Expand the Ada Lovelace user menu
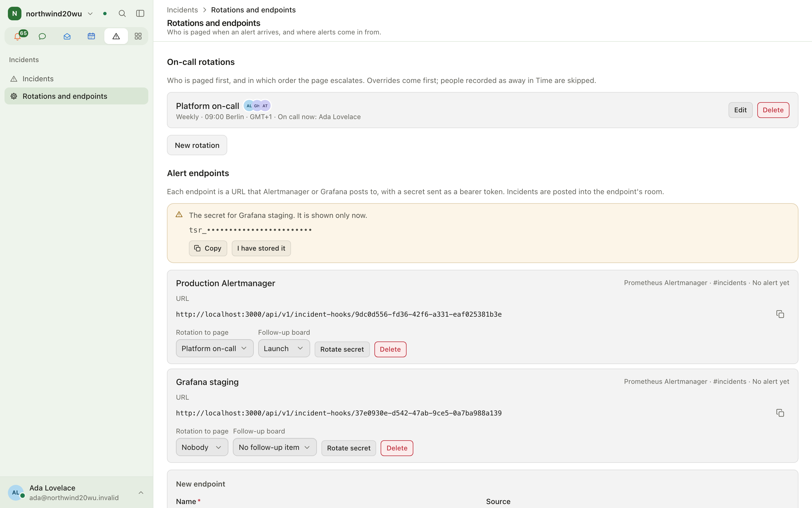 [x=141, y=492]
